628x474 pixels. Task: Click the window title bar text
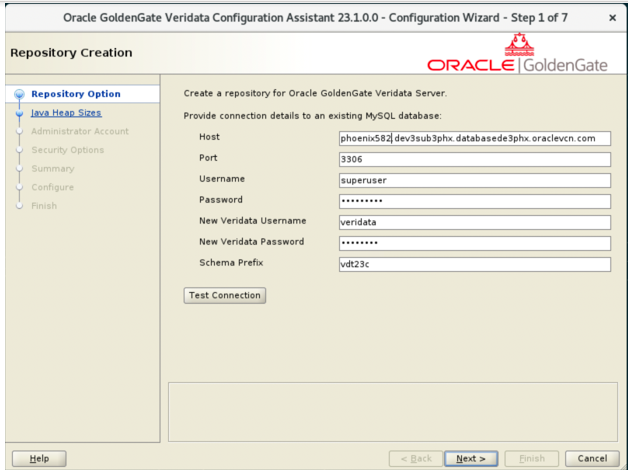click(x=315, y=18)
